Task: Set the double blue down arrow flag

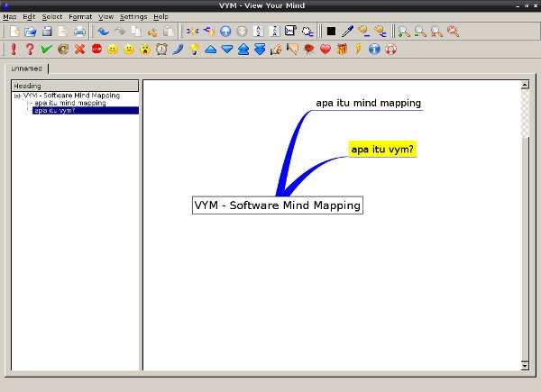Action: coord(260,50)
